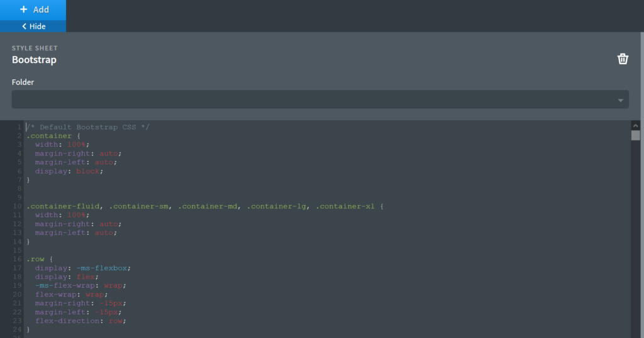Click 'width: 100%;' on line 3
Image resolution: width=644 pixels, height=338 pixels.
pos(62,144)
